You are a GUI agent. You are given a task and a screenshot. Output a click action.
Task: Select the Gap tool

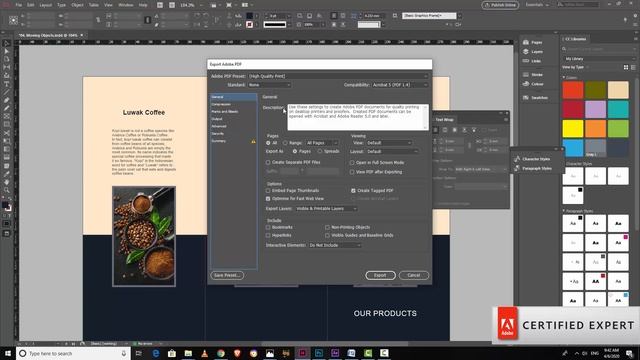coord(7,68)
